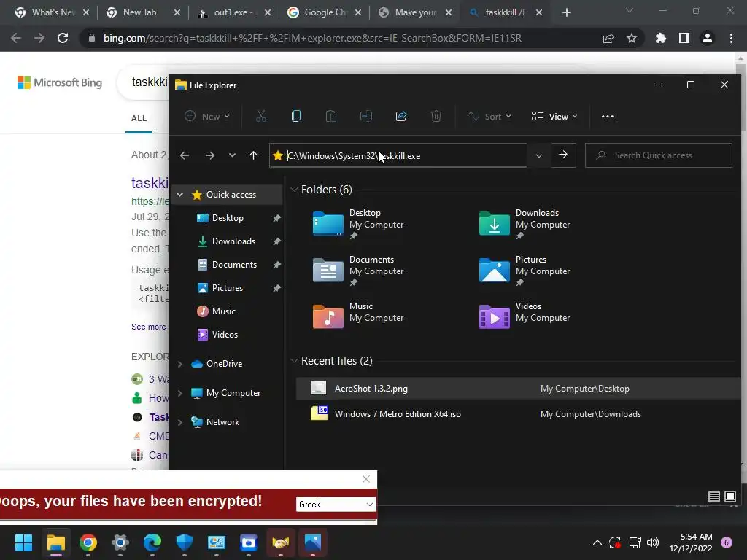This screenshot has height=560, width=747.
Task: Collapse Quick access in navigation pane
Action: click(180, 194)
